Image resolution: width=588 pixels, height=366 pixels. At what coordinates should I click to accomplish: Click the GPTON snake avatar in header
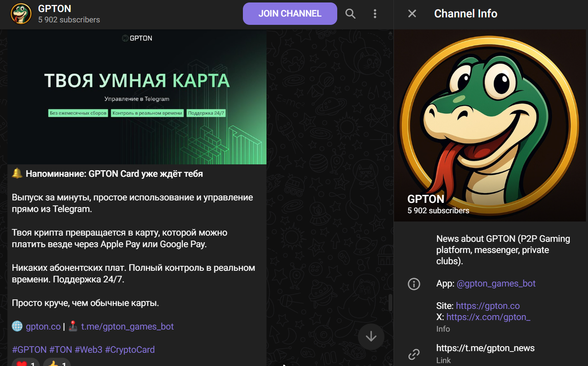(x=21, y=14)
